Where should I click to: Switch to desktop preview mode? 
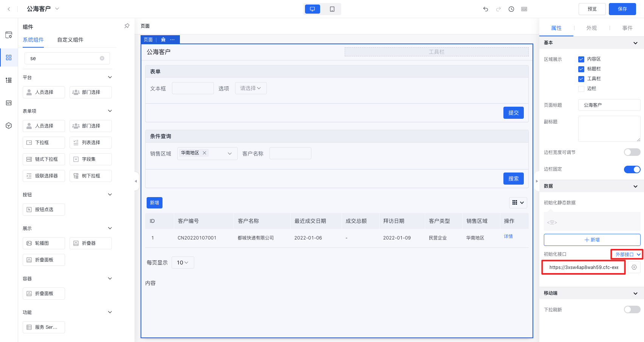(x=312, y=9)
